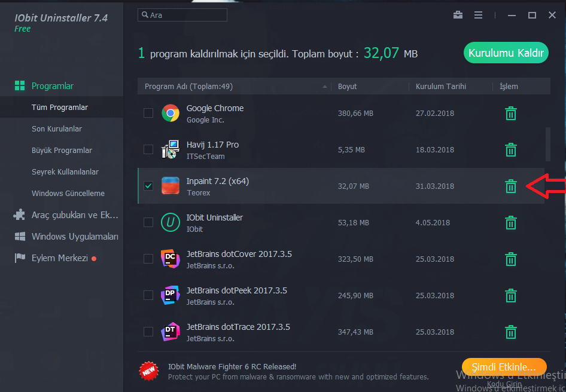566x392 pixels.
Task: Open the toolbox briefcase icon in title bar
Action: (458, 15)
